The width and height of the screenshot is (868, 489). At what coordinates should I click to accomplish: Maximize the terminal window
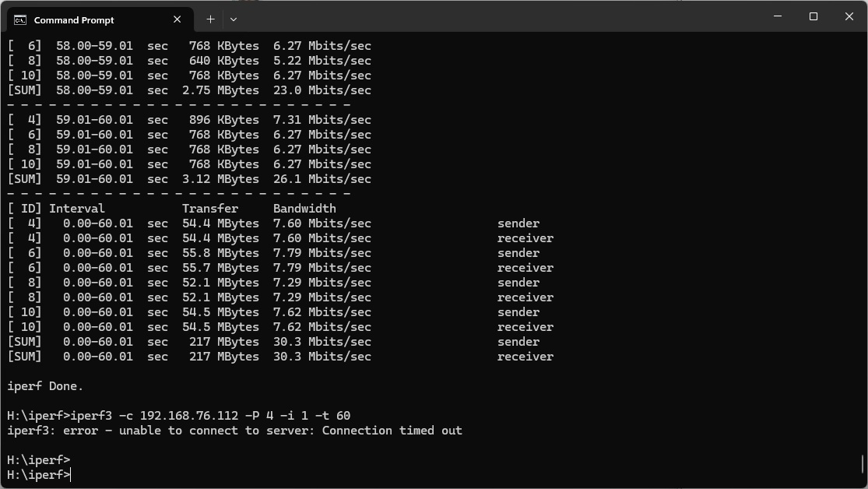(x=814, y=16)
